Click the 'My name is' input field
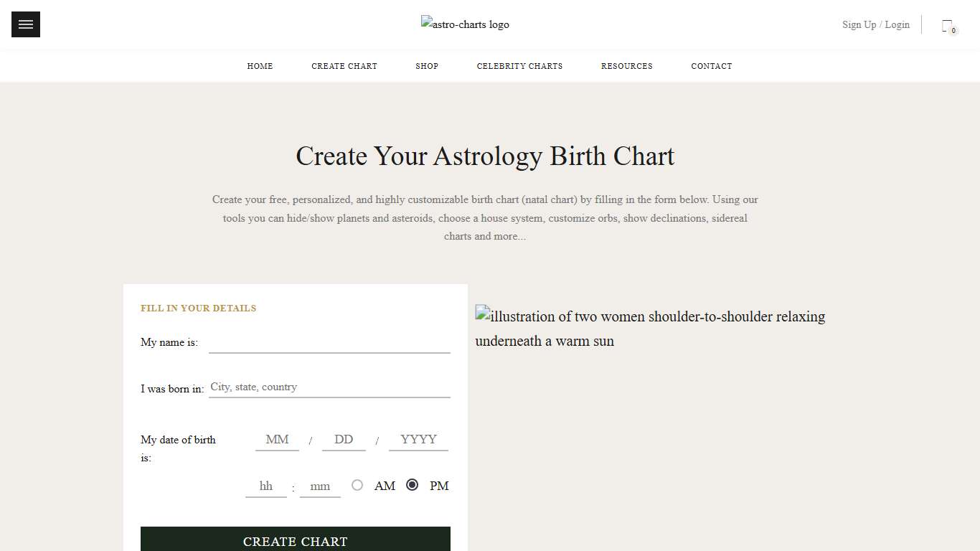 click(x=329, y=343)
